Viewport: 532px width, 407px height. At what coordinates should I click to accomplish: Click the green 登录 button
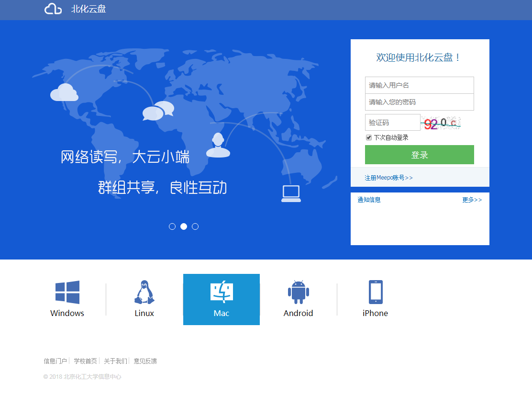coord(419,155)
